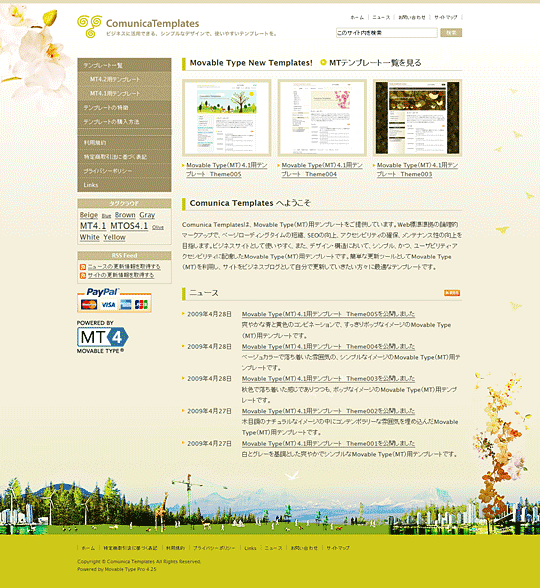Open ニュース in the footer links
540x588 pixels.
[273, 548]
